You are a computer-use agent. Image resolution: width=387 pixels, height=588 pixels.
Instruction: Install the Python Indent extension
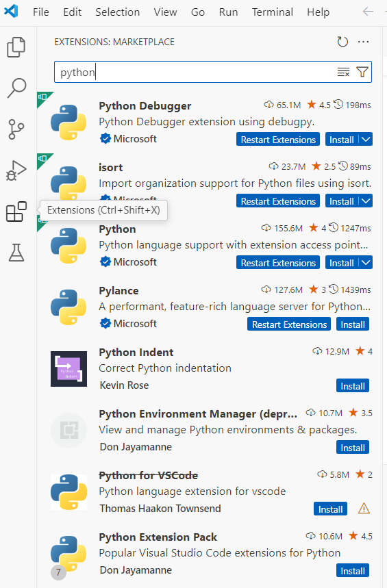coord(353,386)
